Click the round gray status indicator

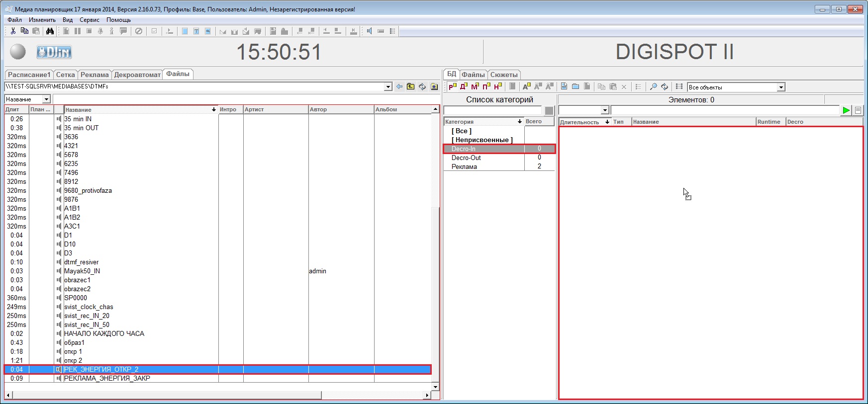[x=18, y=52]
